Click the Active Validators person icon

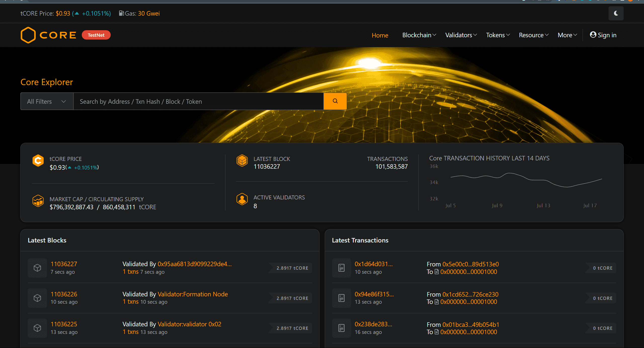coord(242,199)
